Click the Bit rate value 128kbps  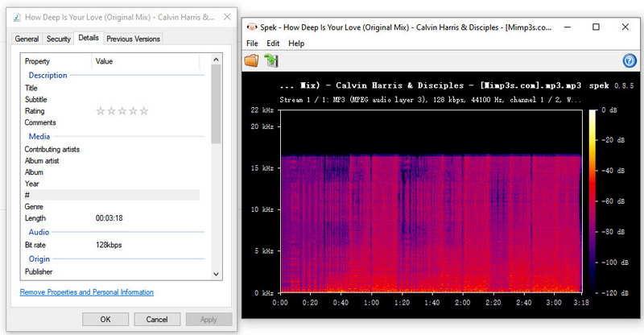[109, 245]
